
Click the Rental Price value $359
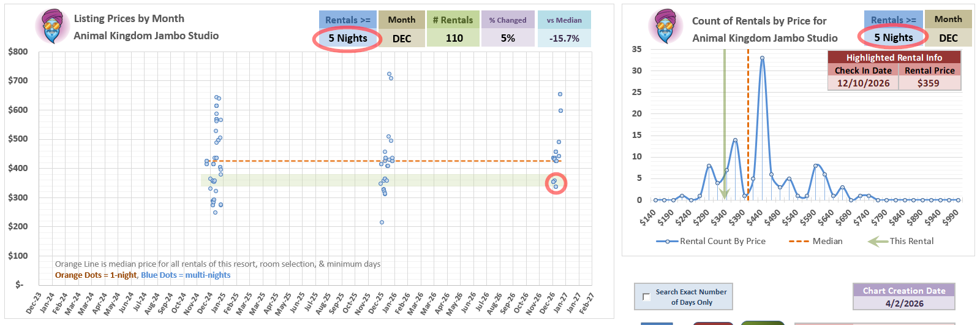tap(929, 83)
